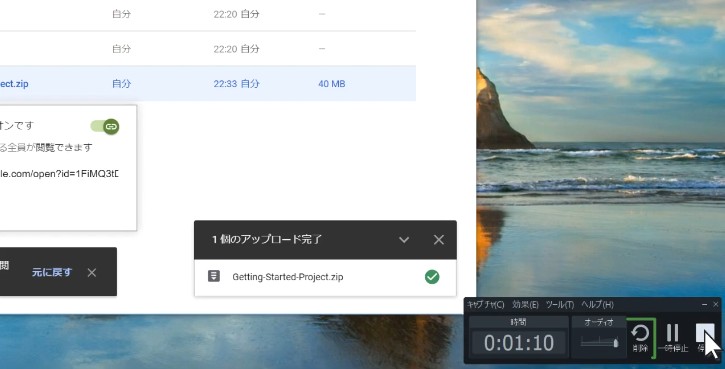The height and width of the screenshot is (369, 725).
Task: Open Getting-Started-Project.zip in upload list
Action: pos(288,277)
